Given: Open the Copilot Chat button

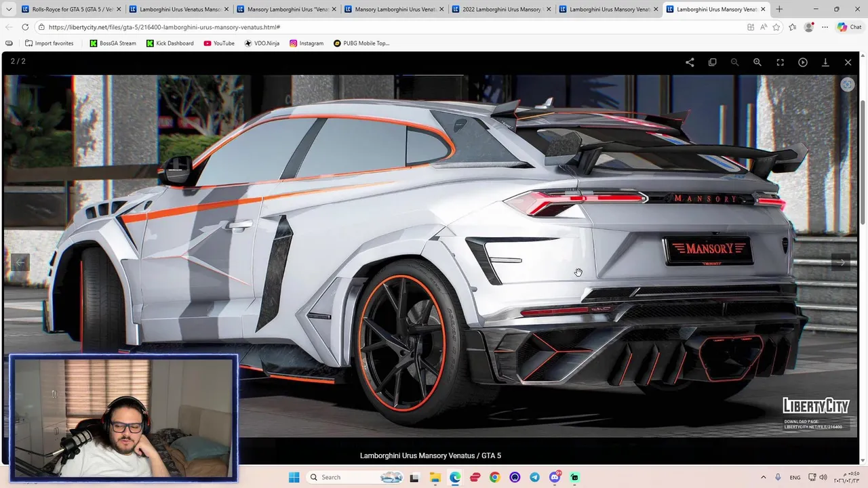Looking at the screenshot, I should (x=849, y=27).
